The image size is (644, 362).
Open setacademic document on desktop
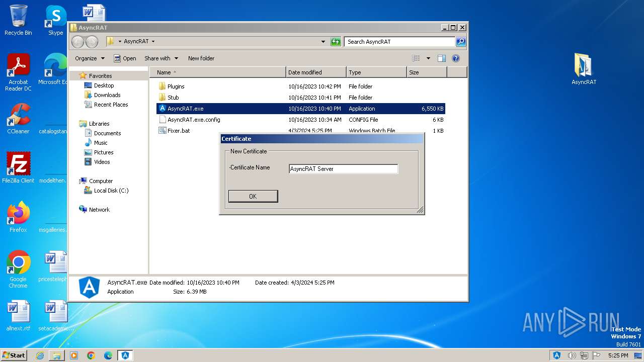pyautogui.click(x=55, y=316)
